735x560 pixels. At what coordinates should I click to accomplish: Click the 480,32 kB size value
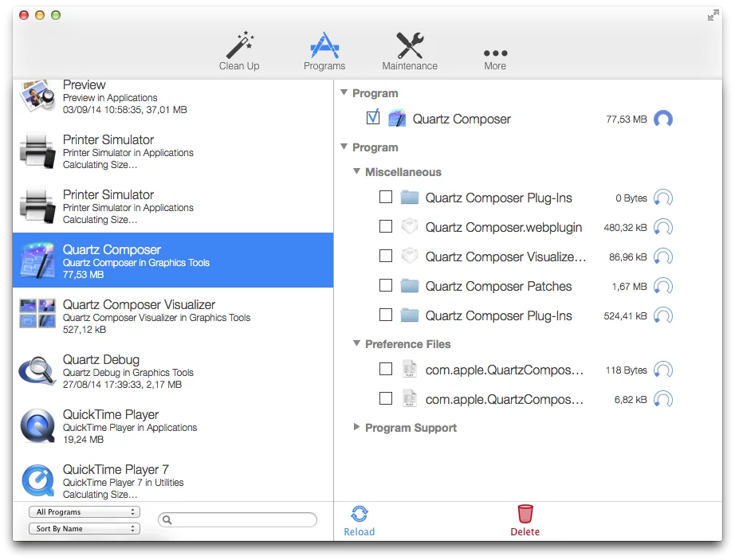point(625,228)
